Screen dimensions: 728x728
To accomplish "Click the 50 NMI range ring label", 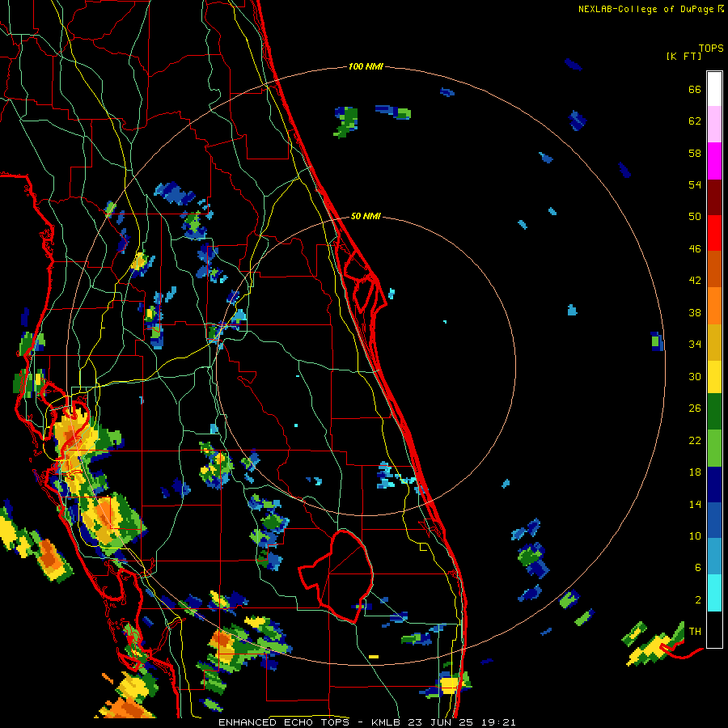I will pyautogui.click(x=366, y=216).
